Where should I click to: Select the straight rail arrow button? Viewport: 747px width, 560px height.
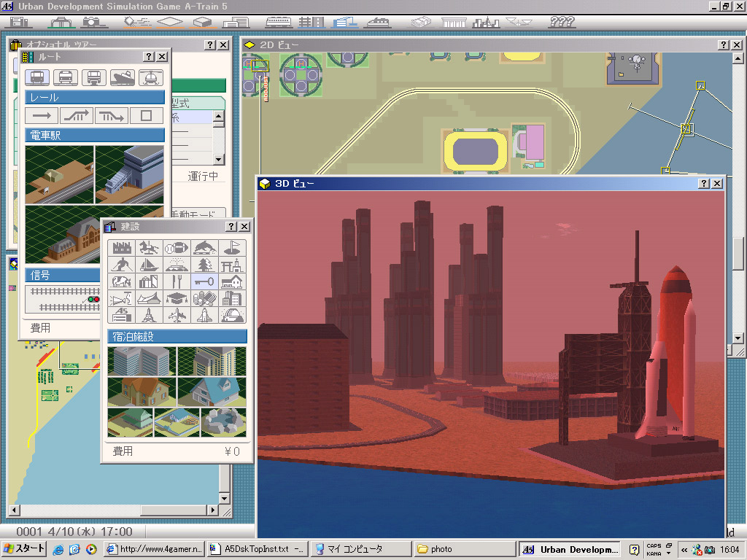coord(42,115)
